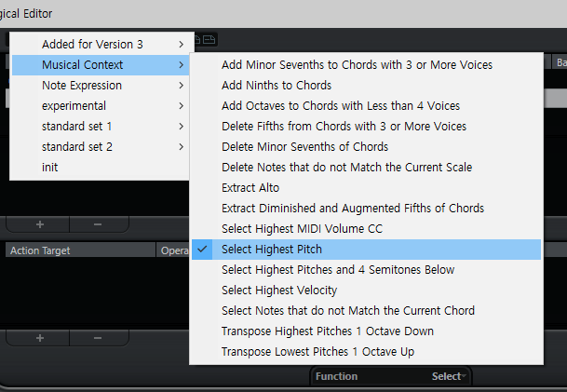Click the Remove Preset icon in toolbar
Image resolution: width=567 pixels, height=392 pixels.
click(x=209, y=39)
